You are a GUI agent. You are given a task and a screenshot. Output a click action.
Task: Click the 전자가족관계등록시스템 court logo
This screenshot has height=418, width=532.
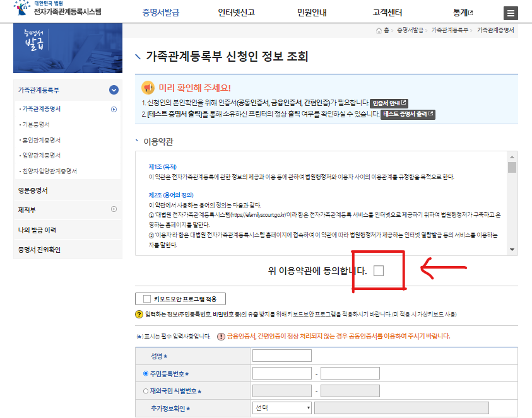point(50,10)
